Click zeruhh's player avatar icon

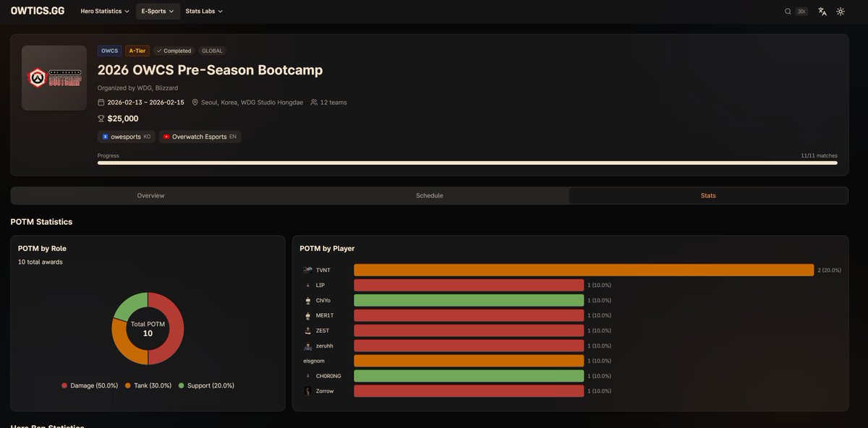(x=307, y=346)
